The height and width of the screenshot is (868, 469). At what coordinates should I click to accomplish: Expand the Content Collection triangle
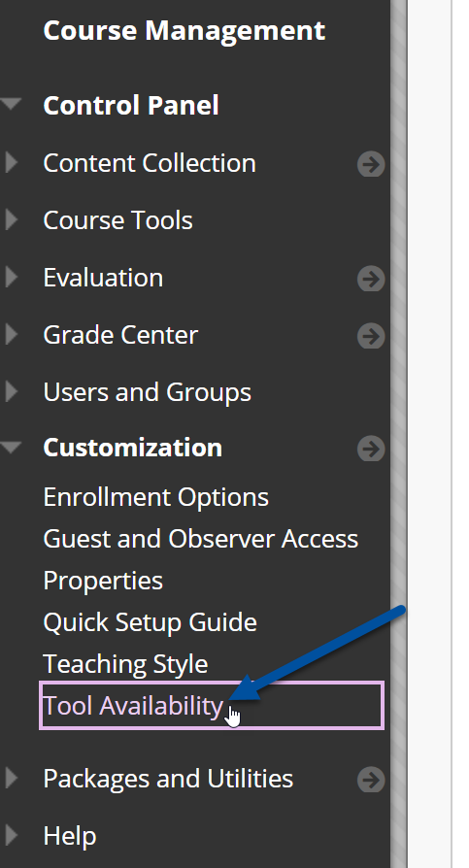click(x=12, y=162)
